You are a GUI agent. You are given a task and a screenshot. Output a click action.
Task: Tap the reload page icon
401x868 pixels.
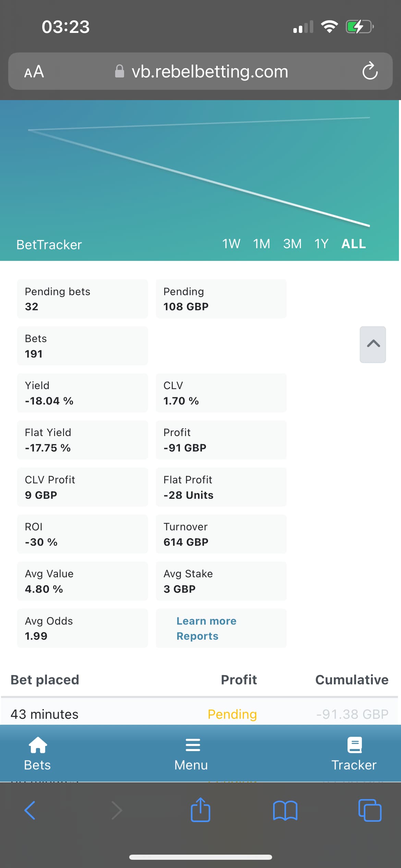[x=370, y=71]
